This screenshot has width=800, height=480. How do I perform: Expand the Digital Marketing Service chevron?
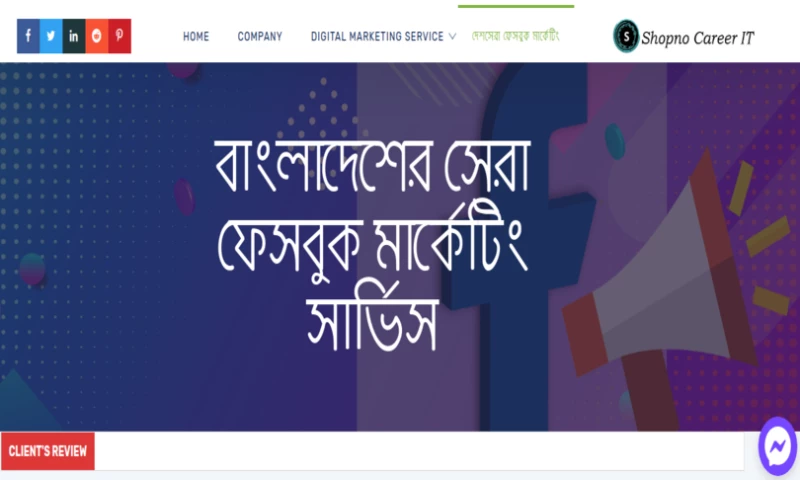click(452, 37)
